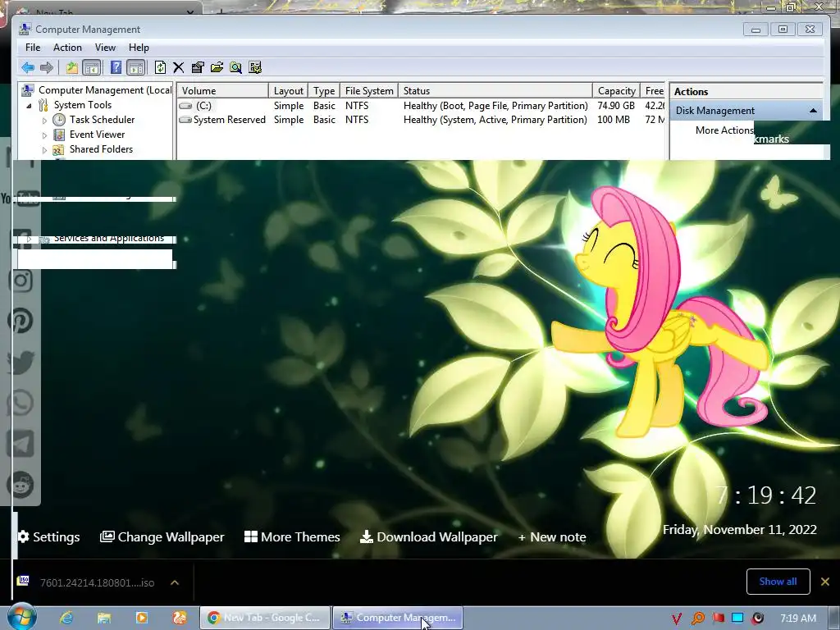Toggle the console tree pane button

(92, 67)
